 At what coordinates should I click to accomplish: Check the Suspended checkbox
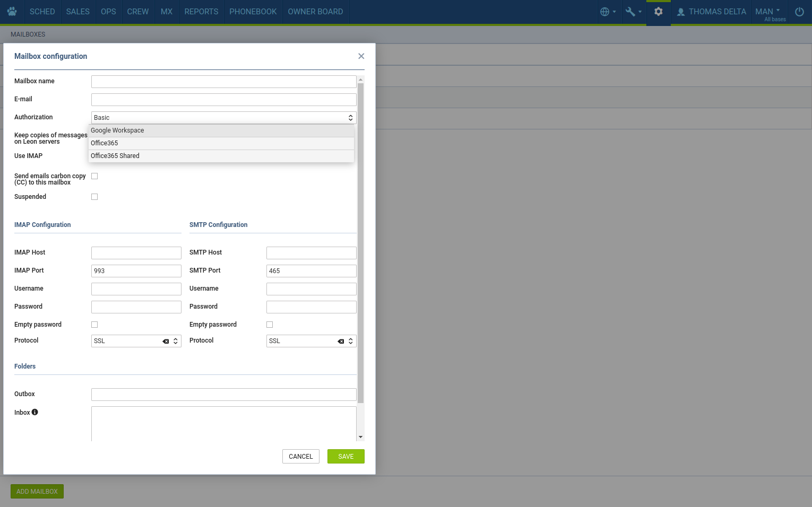(x=94, y=197)
